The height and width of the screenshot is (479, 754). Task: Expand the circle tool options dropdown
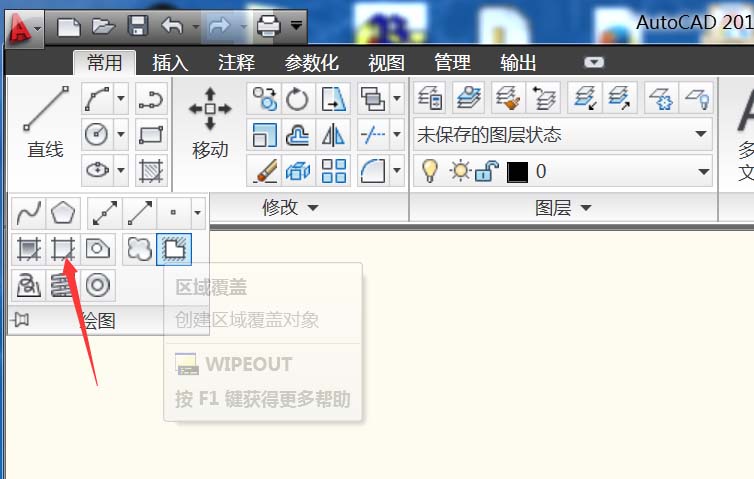click(x=121, y=134)
